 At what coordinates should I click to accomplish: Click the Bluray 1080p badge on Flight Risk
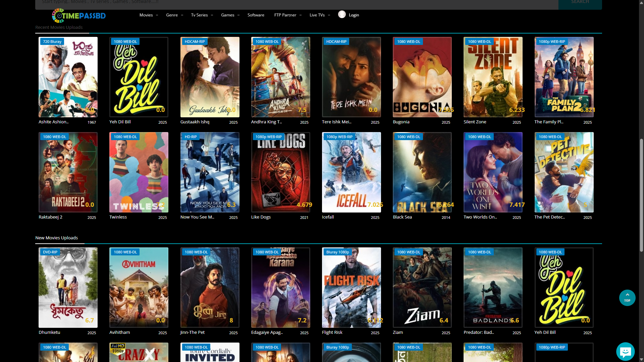point(337,252)
